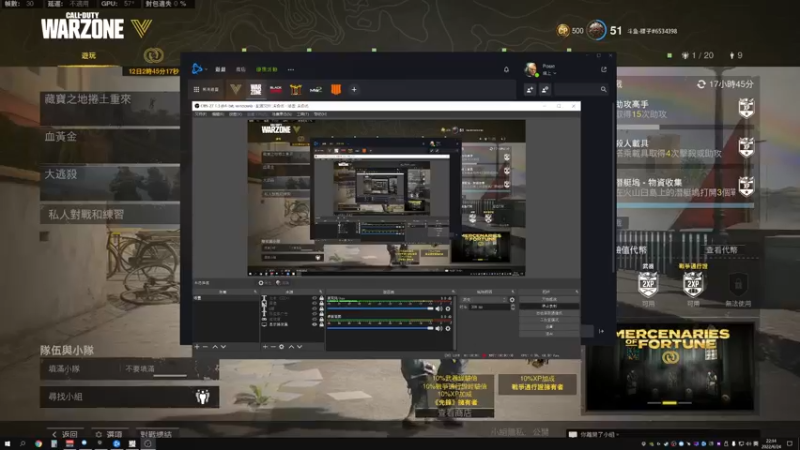The height and width of the screenshot is (450, 800).
Task: Open the Windows Start menu
Action: click(x=7, y=444)
